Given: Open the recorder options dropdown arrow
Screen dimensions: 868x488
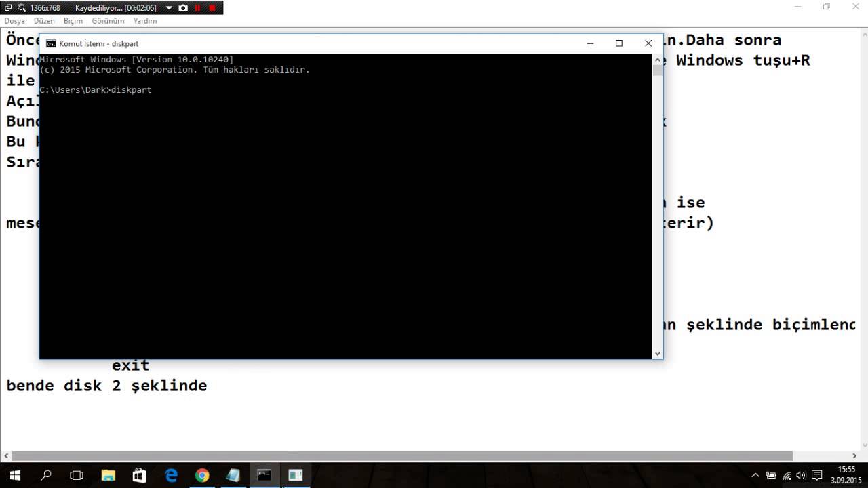Looking at the screenshot, I should [x=169, y=8].
